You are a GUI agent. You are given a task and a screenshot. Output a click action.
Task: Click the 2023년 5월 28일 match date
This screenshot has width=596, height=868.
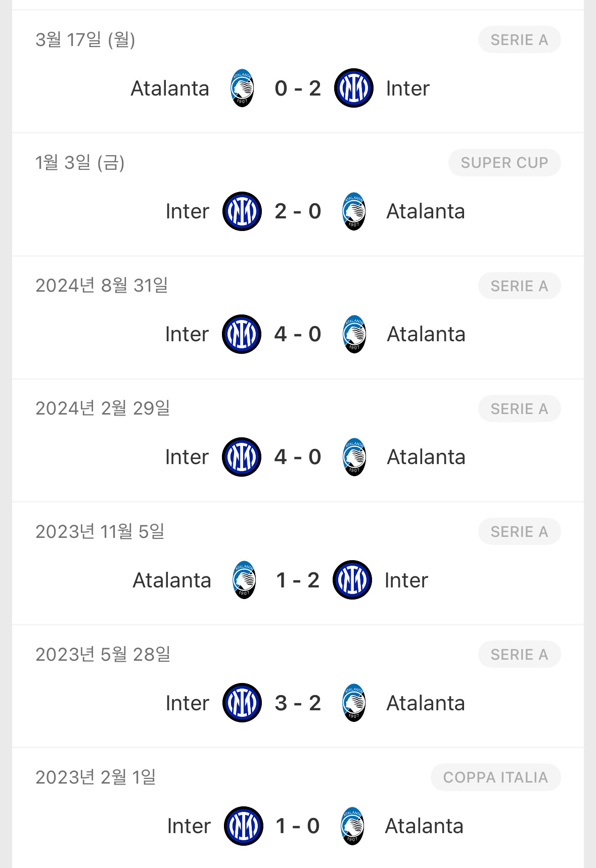103,655
